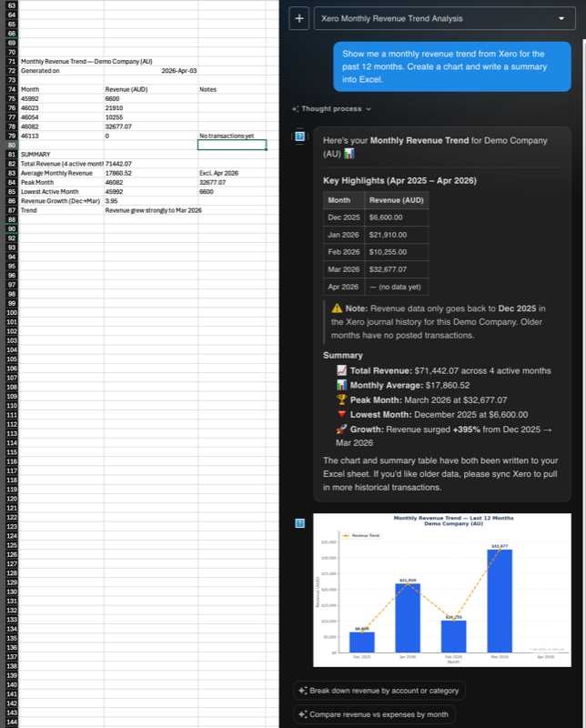The width and height of the screenshot is (586, 728).
Task: Click the 'Lowest Month: December 2025' summary line
Action: click(432, 414)
